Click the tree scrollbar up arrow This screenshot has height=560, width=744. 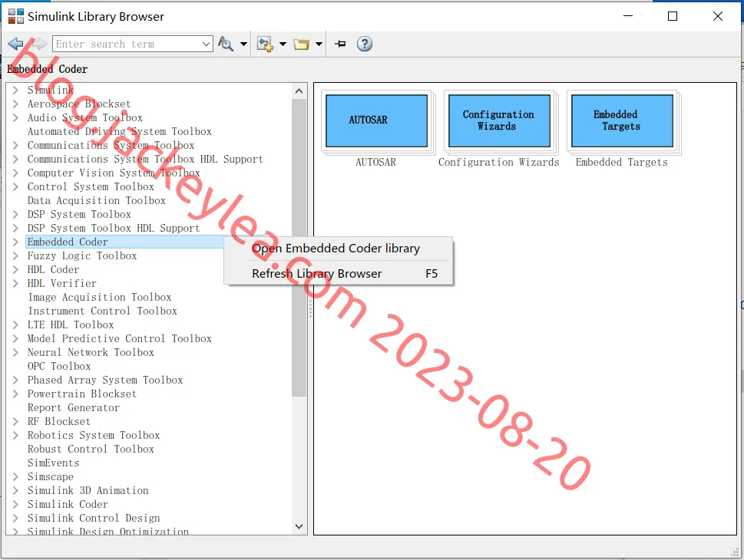pos(299,91)
